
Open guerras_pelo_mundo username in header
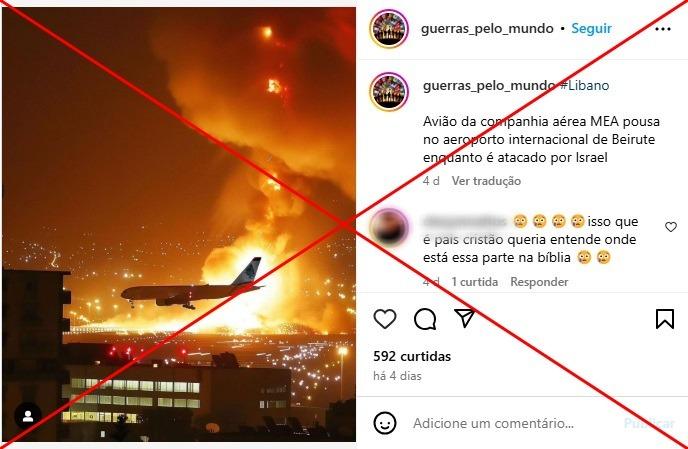coord(487,29)
